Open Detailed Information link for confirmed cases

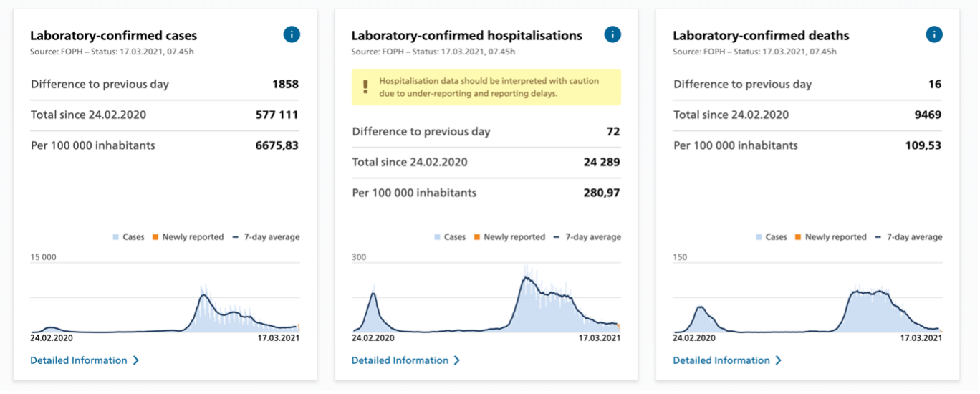click(79, 360)
